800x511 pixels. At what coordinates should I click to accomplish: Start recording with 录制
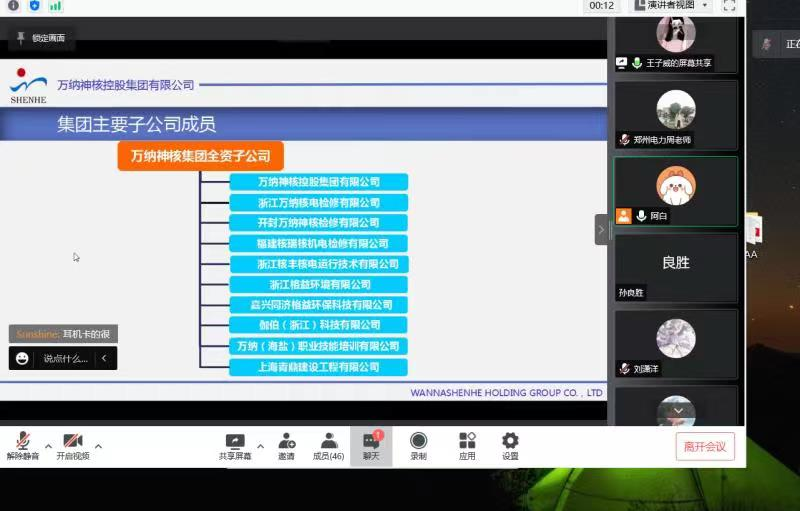click(x=418, y=446)
